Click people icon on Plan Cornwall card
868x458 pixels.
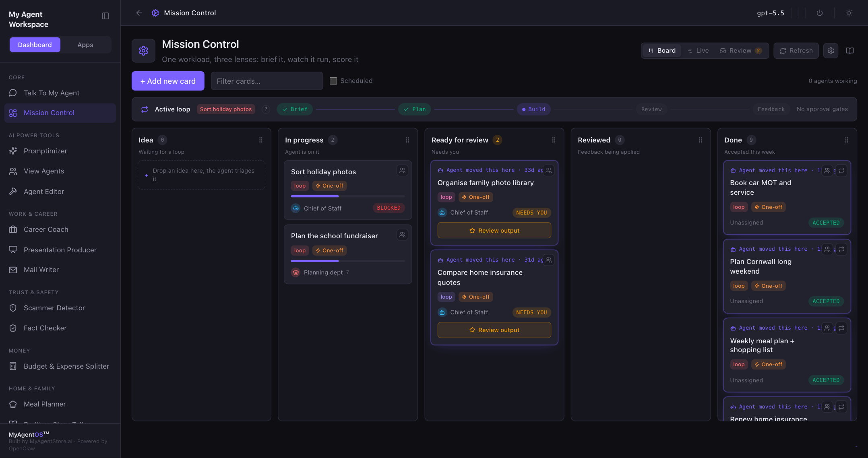click(827, 249)
